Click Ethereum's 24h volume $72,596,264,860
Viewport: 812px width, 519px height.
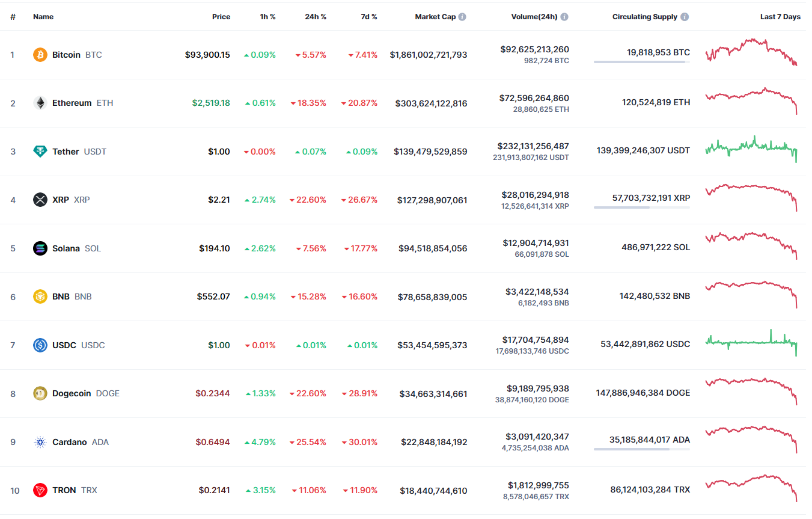click(534, 98)
